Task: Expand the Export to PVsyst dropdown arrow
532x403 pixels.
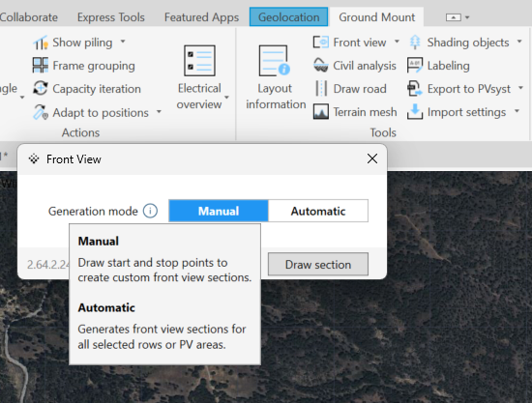Action: pyautogui.click(x=520, y=88)
